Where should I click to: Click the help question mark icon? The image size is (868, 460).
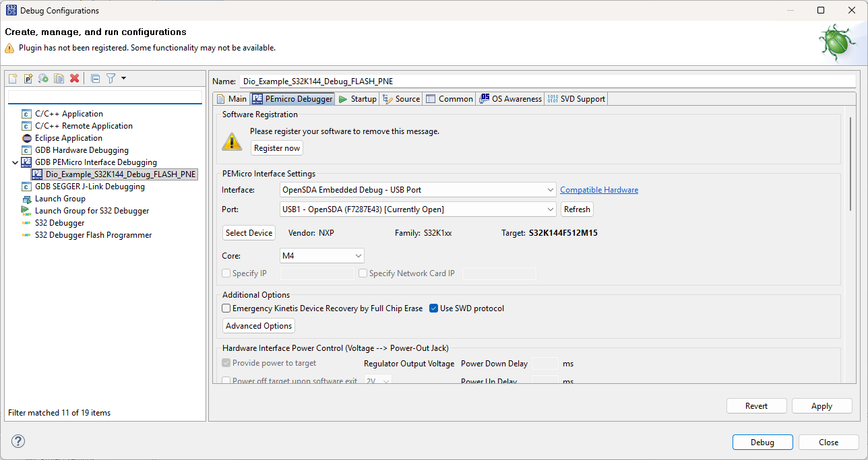click(x=18, y=441)
